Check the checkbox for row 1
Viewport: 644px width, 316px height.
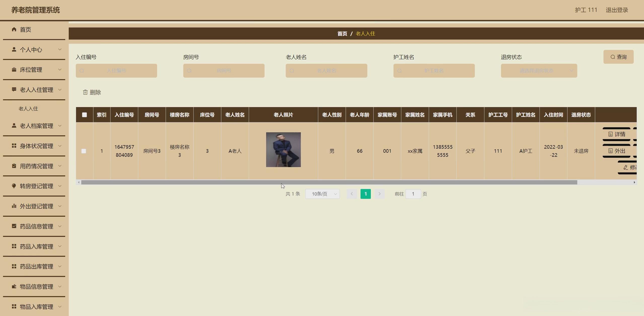[84, 151]
